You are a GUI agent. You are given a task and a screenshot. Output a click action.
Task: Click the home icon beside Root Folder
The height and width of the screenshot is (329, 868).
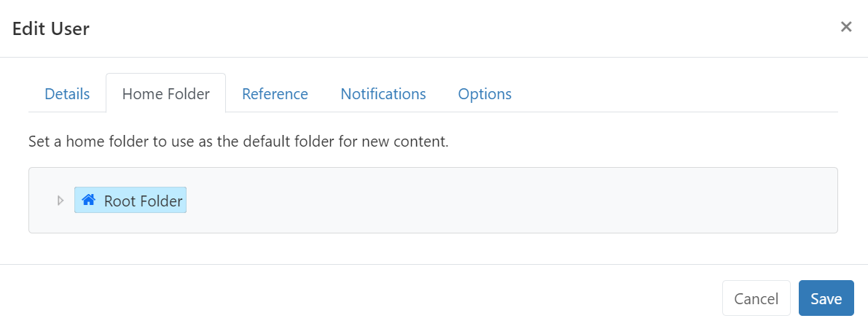(89, 200)
